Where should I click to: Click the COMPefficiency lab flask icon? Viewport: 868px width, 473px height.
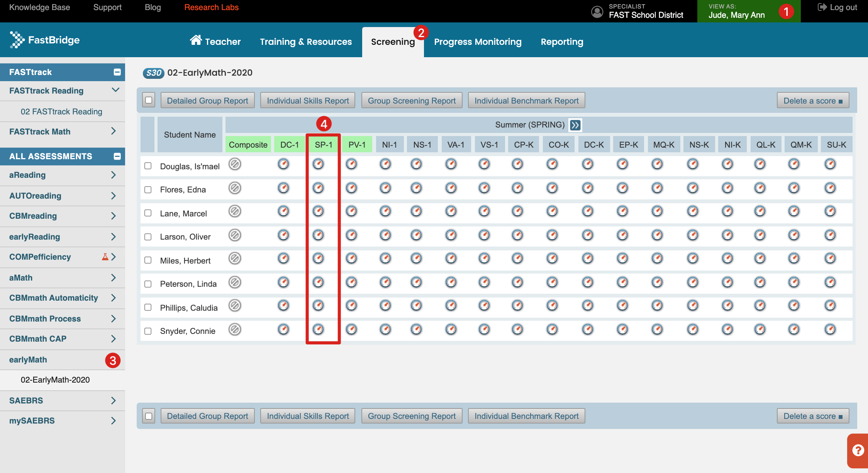pyautogui.click(x=105, y=257)
